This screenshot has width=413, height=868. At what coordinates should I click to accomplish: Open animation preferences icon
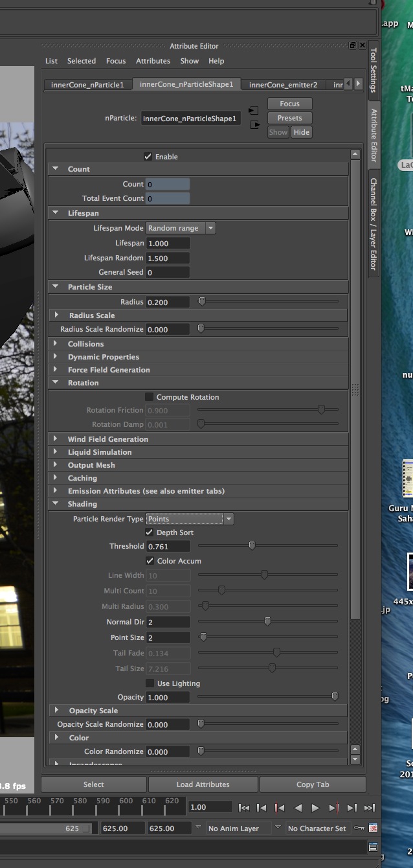(373, 828)
